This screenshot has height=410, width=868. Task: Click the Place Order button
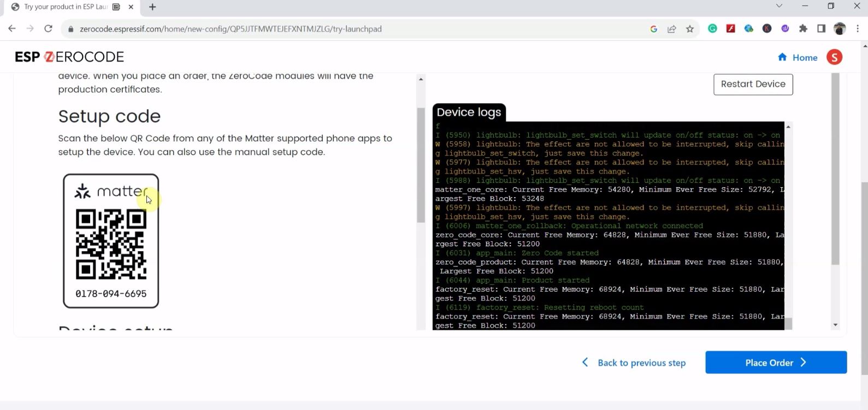(776, 363)
